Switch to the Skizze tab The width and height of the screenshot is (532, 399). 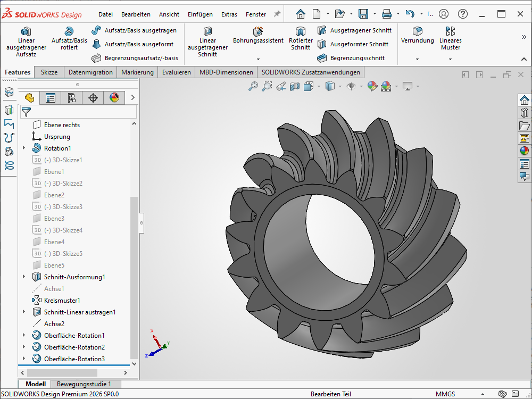click(49, 72)
